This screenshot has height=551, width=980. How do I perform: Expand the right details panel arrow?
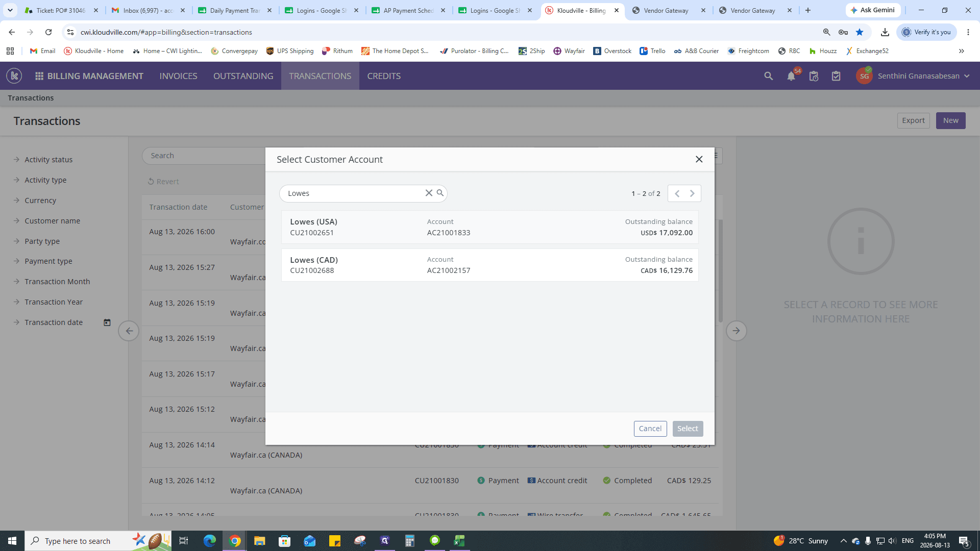736,331
